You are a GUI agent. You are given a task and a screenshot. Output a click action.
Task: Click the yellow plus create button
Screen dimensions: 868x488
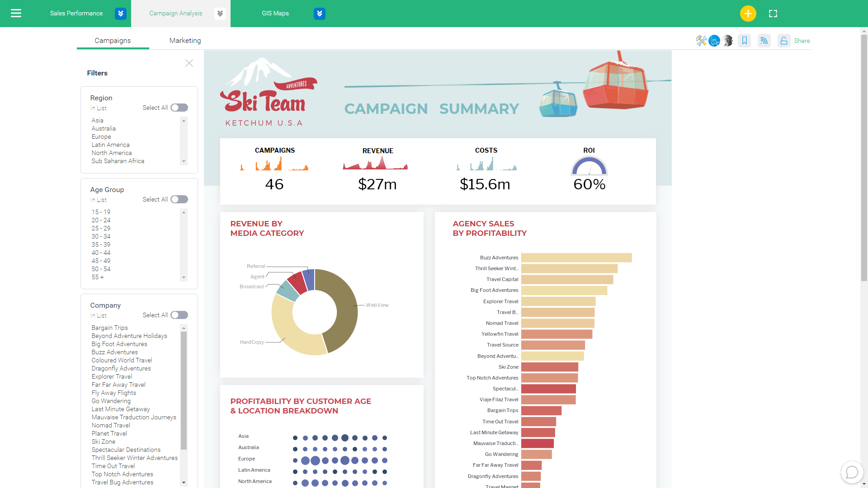point(748,14)
